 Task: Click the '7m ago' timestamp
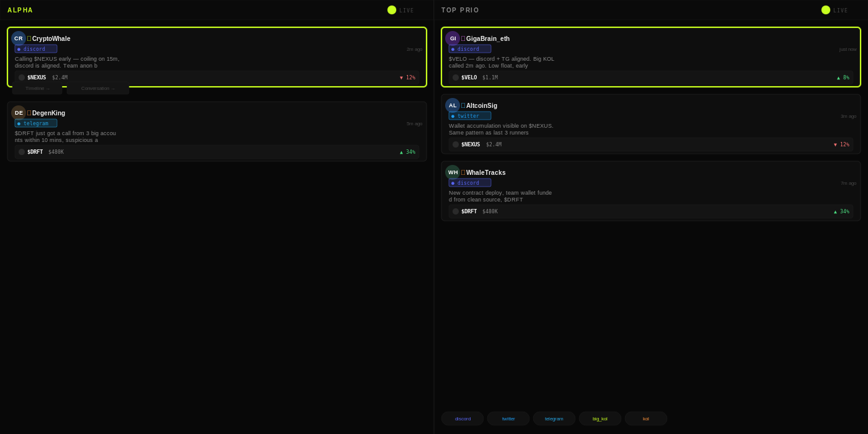point(849,183)
